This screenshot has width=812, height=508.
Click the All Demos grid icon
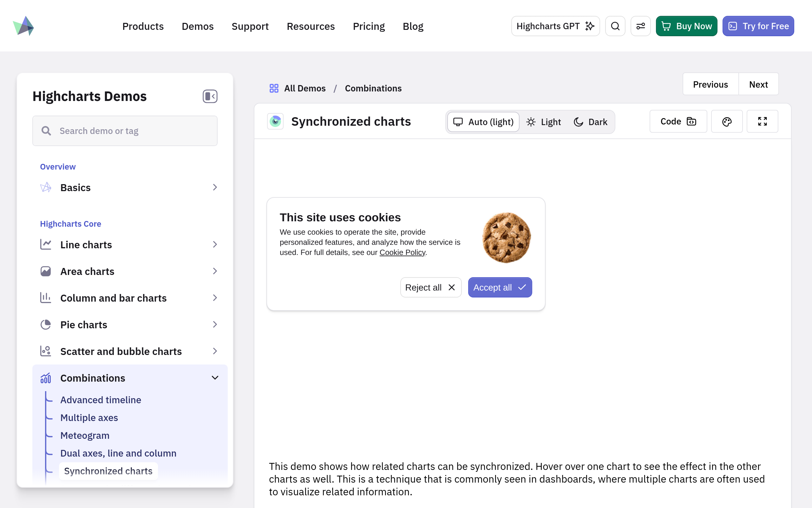coord(274,88)
